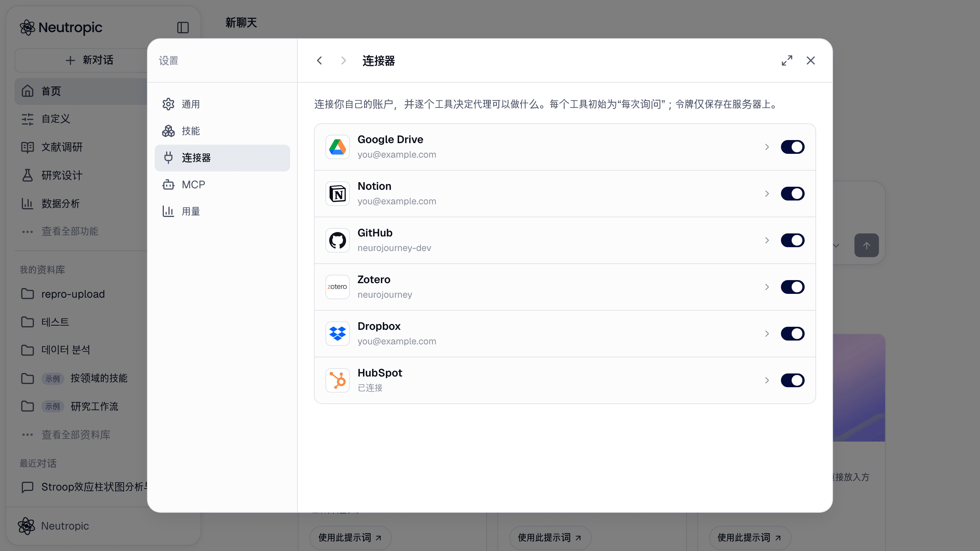This screenshot has height=551, width=980.
Task: Toggle the Dropbox connector switch
Action: click(792, 334)
